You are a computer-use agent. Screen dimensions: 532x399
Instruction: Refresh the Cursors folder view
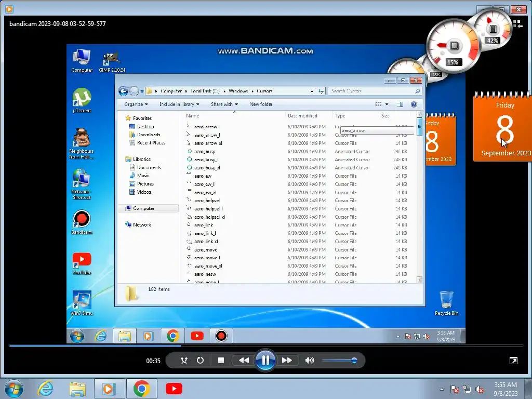pyautogui.click(x=321, y=91)
